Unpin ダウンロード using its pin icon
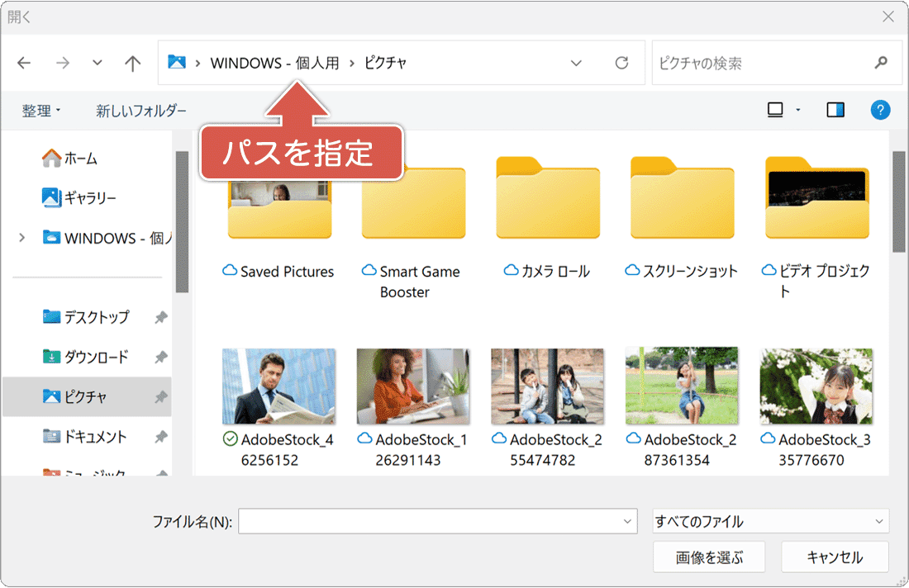The width and height of the screenshot is (909, 588). tap(161, 358)
